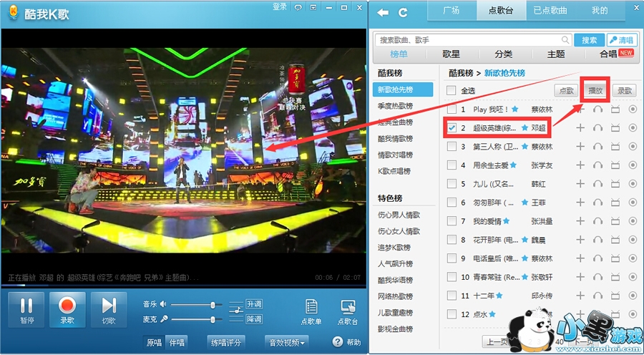Click the 练唱评分 button
The height and width of the screenshot is (355, 644).
click(226, 342)
